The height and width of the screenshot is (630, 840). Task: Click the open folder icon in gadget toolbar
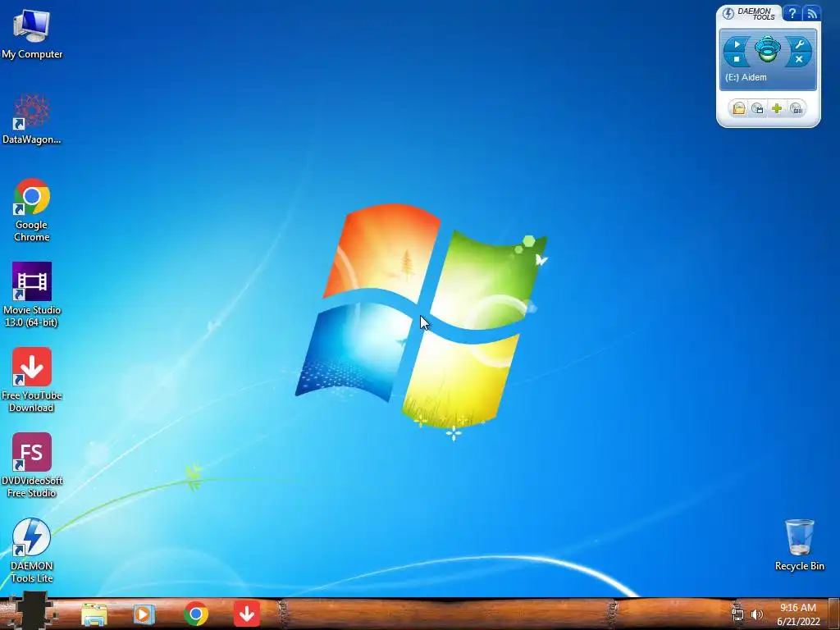739,109
